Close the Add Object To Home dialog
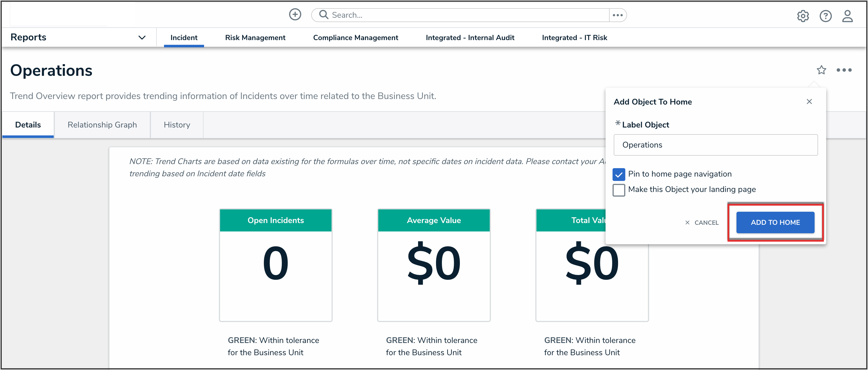868x370 pixels. tap(809, 102)
